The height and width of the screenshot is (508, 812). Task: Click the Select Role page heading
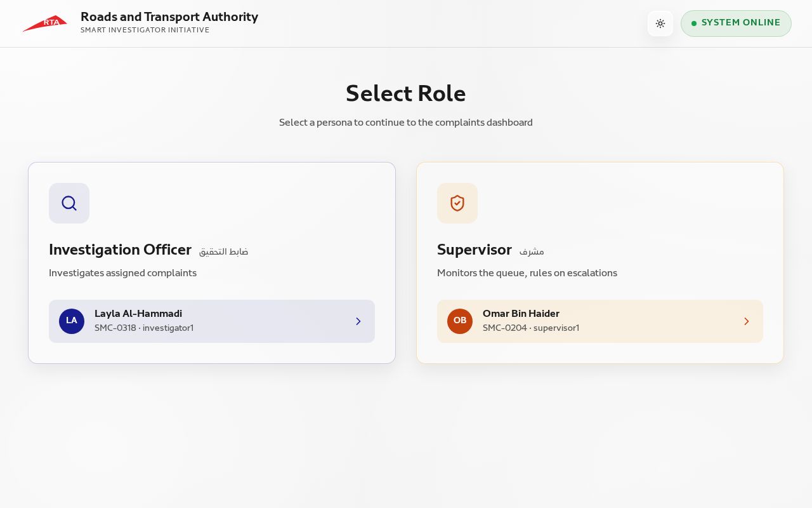pos(406,93)
